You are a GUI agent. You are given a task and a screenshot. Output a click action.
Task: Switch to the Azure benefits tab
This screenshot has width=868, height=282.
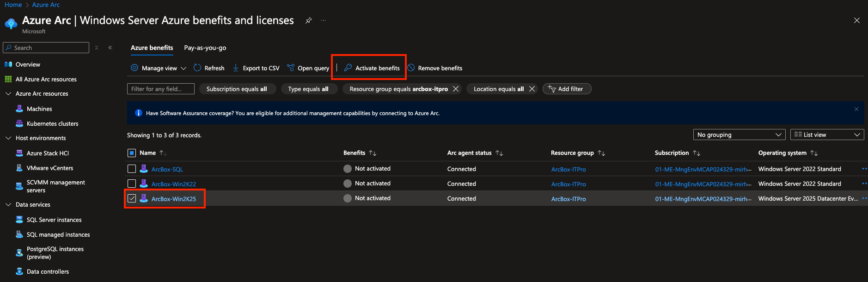tap(152, 48)
